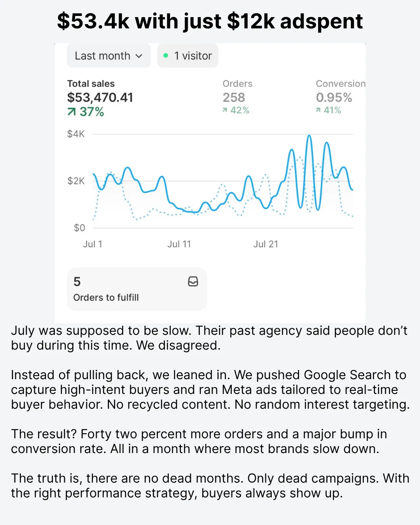Viewport: 420px width, 525px height.
Task: Click the $4K gridline label on the chart
Action: 76,134
